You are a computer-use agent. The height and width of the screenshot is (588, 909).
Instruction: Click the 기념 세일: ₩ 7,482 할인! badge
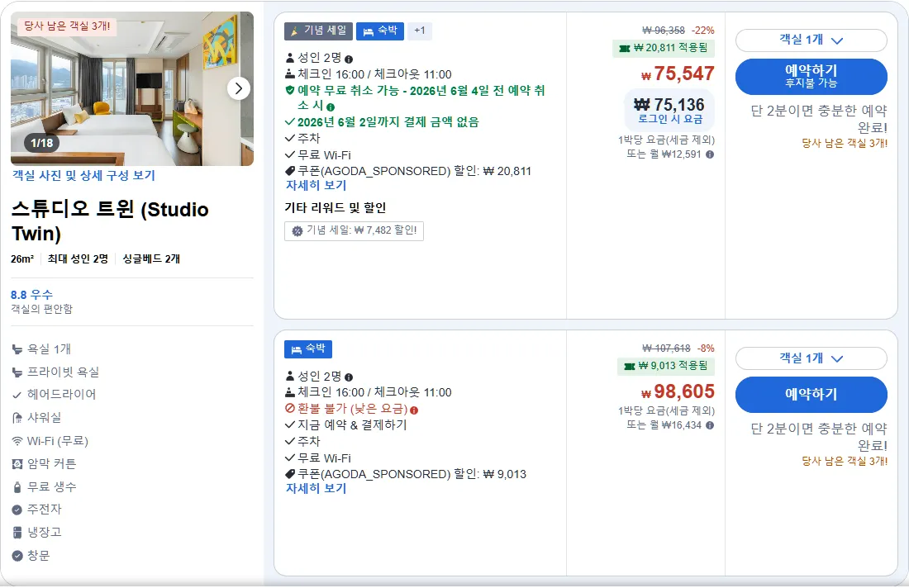[355, 230]
